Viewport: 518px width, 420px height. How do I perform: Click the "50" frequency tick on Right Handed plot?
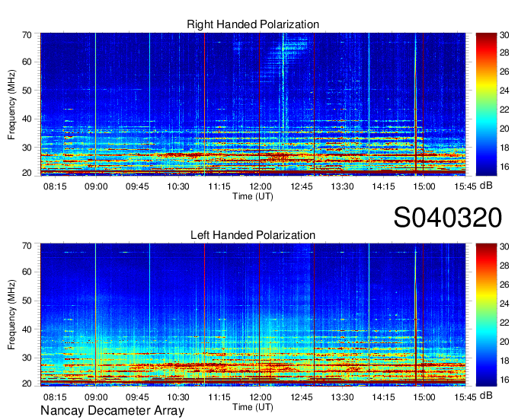pos(27,91)
